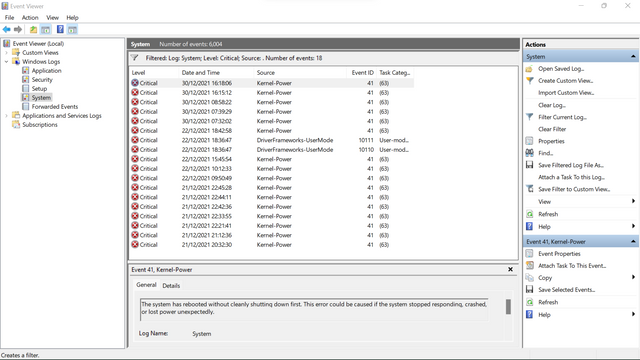This screenshot has height=360, width=640.
Task: Click the Application log icon in tree
Action: 25,70
